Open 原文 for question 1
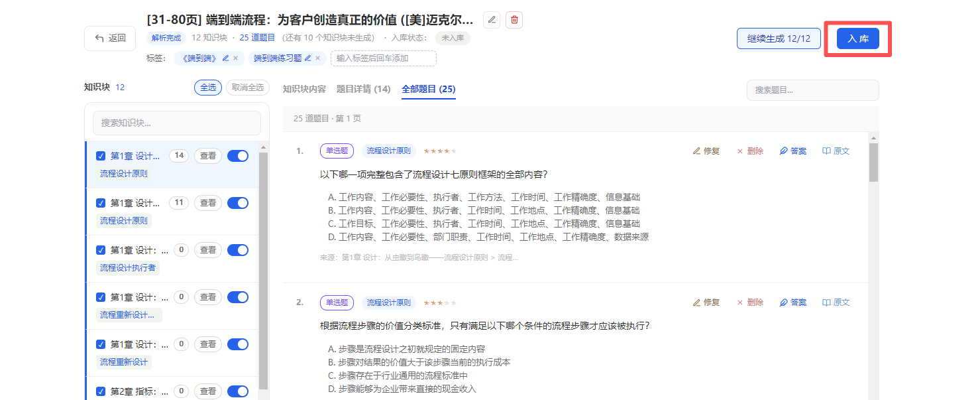 pyautogui.click(x=836, y=151)
